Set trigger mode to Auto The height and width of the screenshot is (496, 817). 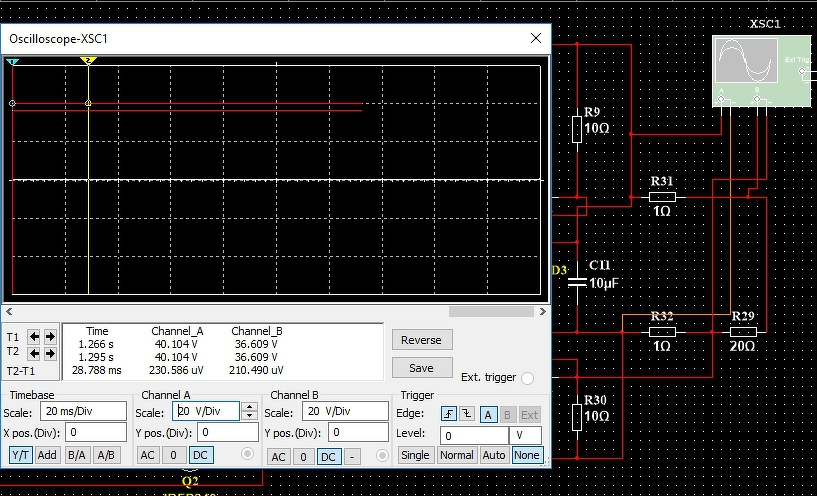(x=494, y=455)
